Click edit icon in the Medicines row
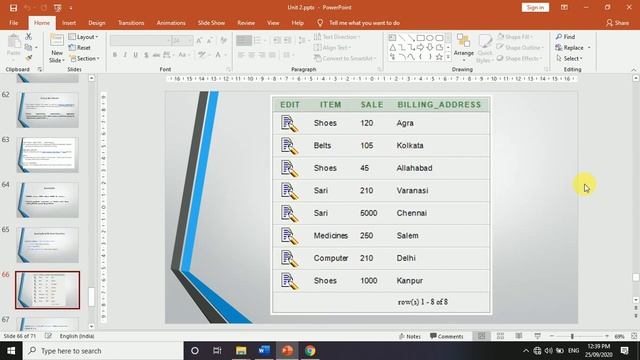Screen dimensions: 640x360 [289, 236]
